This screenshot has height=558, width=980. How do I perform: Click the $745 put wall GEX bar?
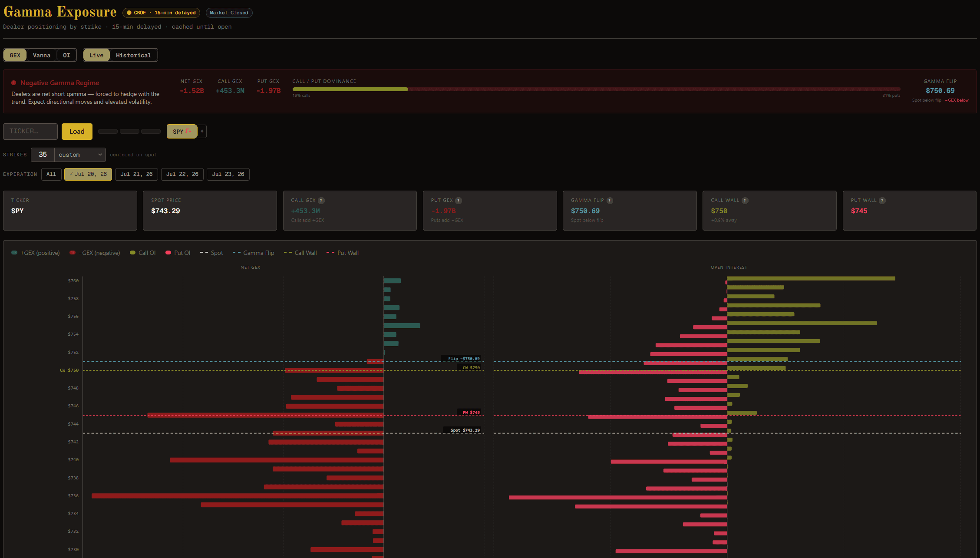[266, 416]
